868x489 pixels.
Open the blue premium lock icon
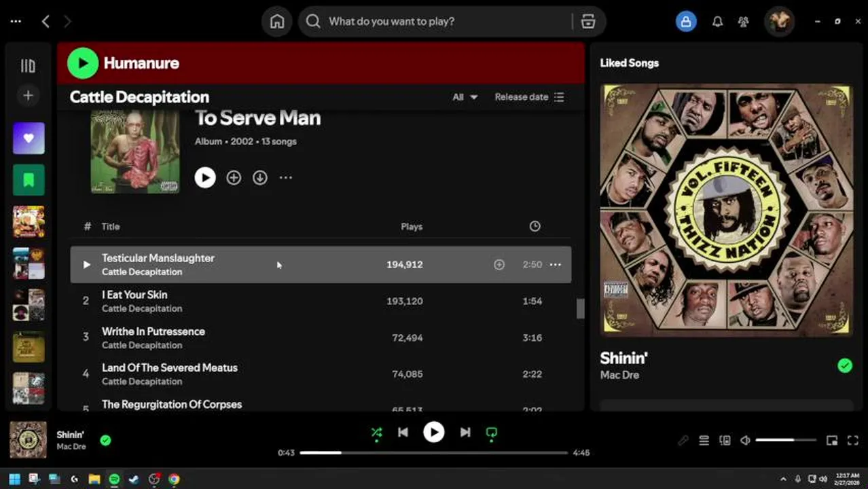click(686, 21)
